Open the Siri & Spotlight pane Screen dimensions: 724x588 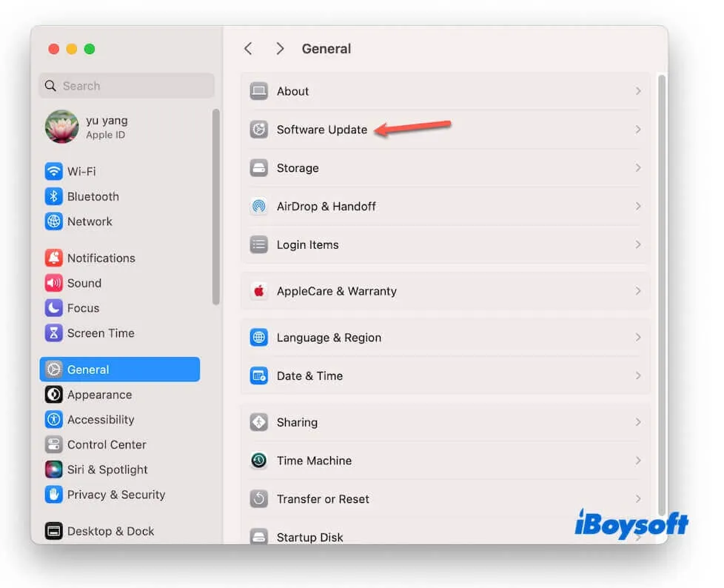pos(120,470)
